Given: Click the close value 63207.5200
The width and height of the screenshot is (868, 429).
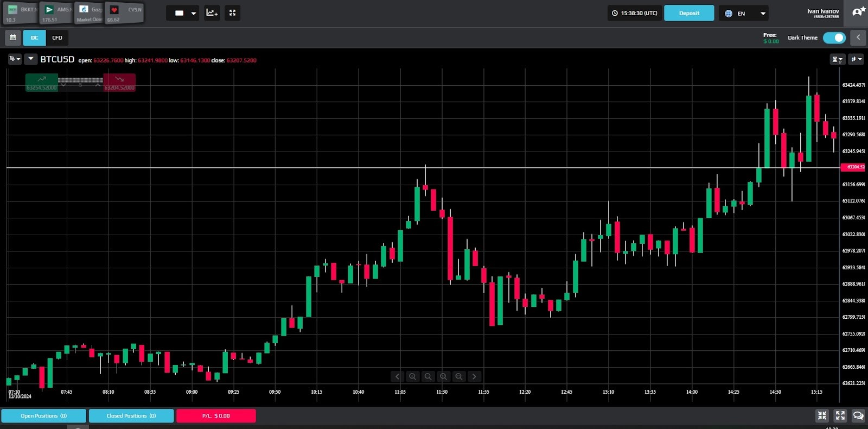Looking at the screenshot, I should coord(241,60).
